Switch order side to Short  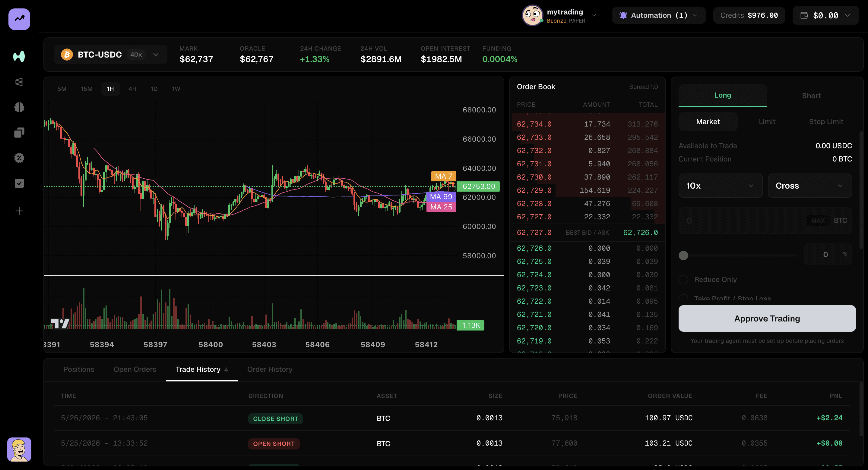(811, 96)
